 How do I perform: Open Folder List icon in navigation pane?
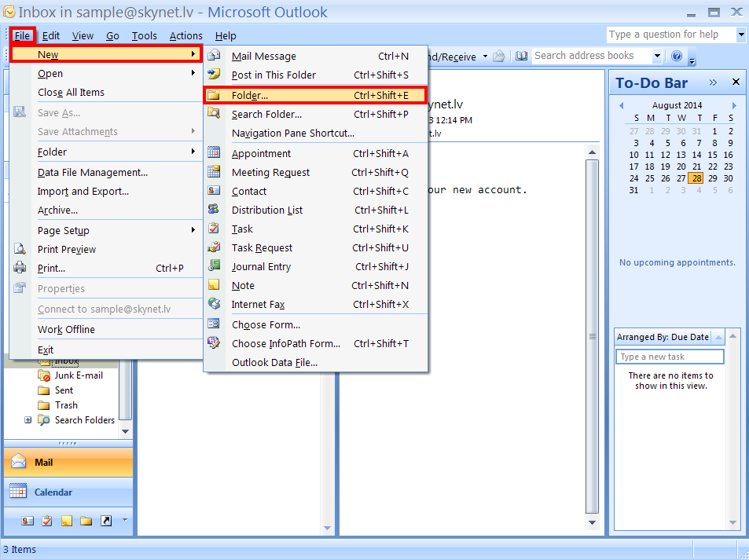(86, 520)
